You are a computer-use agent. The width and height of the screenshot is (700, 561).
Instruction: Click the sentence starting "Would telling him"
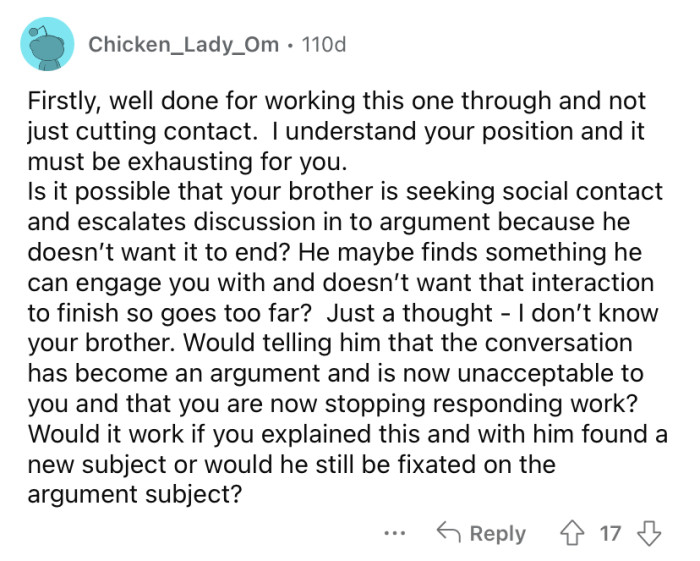click(400, 341)
